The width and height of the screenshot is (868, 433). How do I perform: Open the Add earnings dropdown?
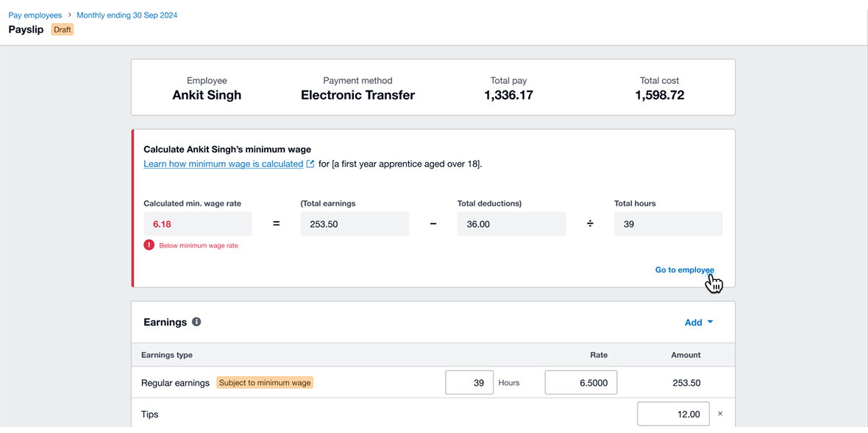tap(699, 323)
